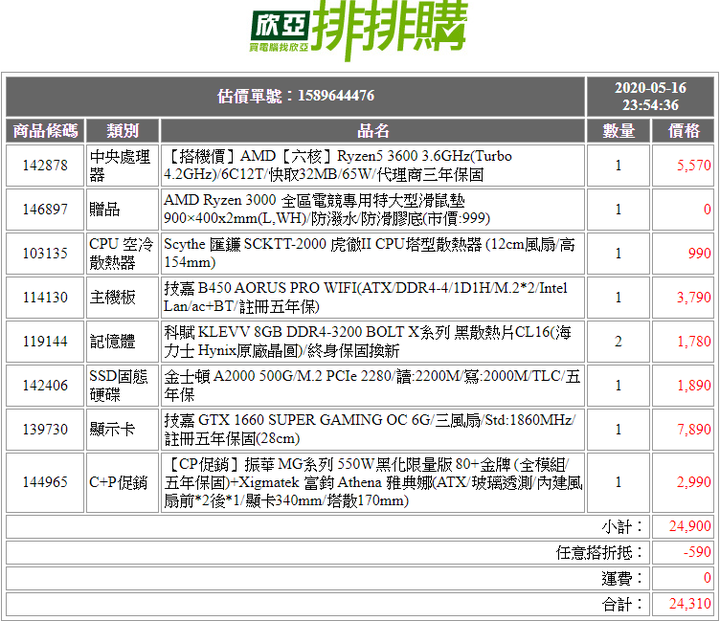The image size is (720, 621).
Task: Click the SSD固態硬碟 category cell
Action: [x=123, y=386]
